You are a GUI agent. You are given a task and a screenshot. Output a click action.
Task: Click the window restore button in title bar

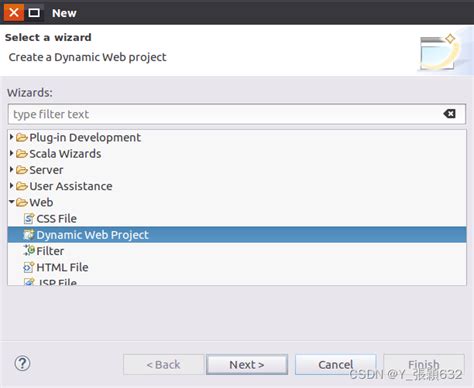[x=34, y=13]
